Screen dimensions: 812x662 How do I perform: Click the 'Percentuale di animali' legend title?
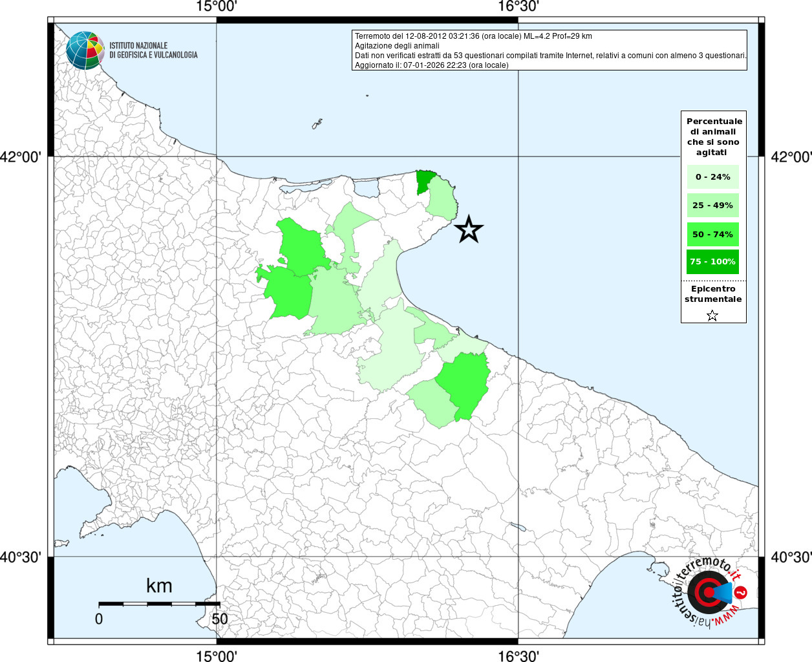[714, 136]
